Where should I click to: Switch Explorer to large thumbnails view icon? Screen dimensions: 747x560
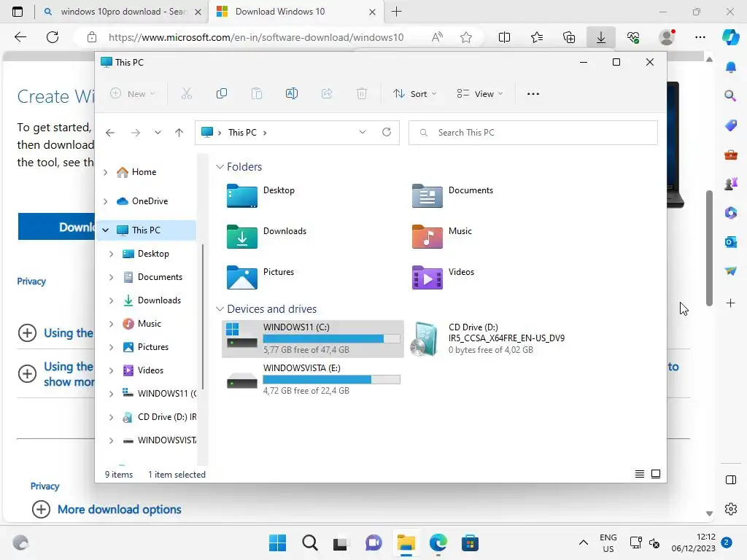(x=656, y=474)
